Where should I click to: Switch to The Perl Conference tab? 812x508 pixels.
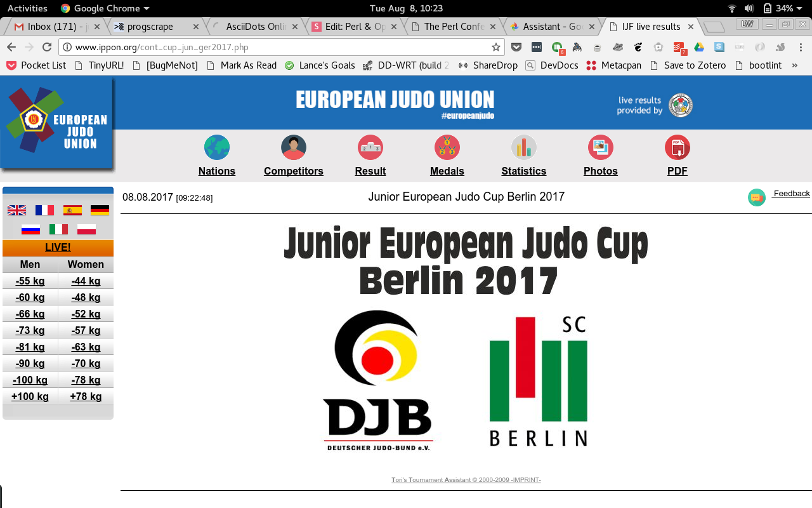(454, 27)
